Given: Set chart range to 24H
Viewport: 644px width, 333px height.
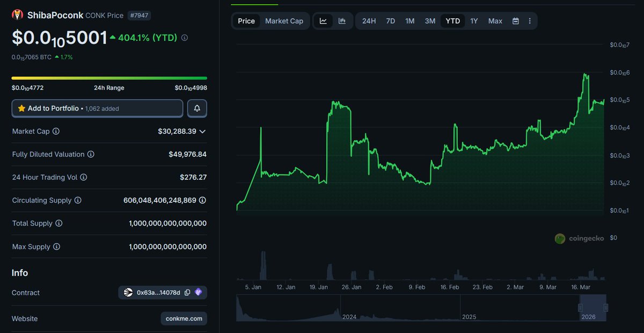Looking at the screenshot, I should tap(369, 21).
